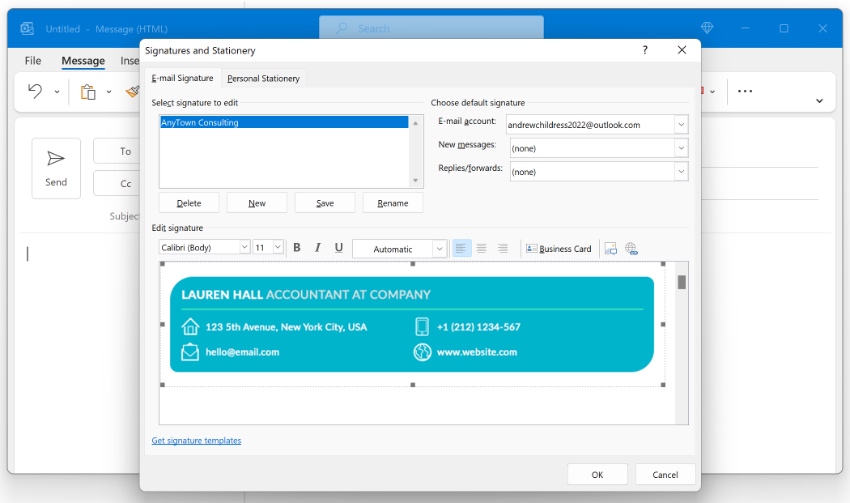Click the Rename signature button

point(392,203)
